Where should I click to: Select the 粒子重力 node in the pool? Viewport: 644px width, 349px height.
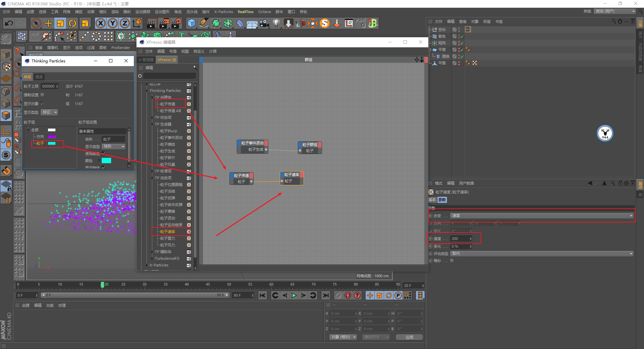pos(167,238)
